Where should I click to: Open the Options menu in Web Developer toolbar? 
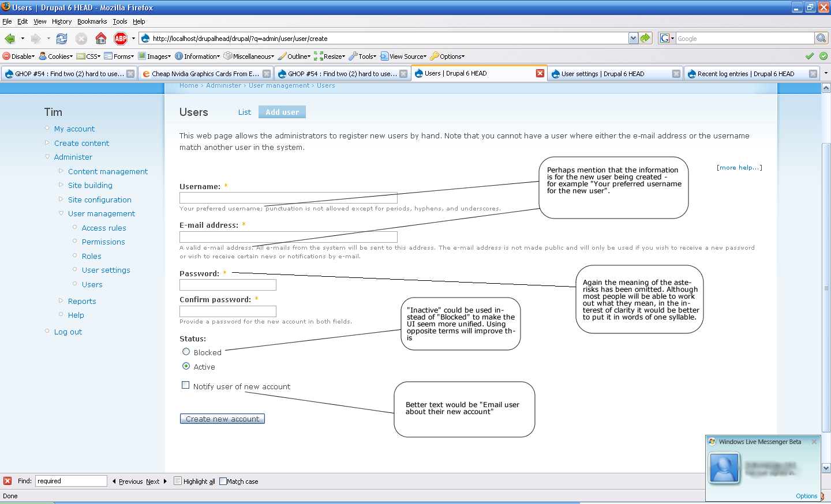click(x=447, y=57)
